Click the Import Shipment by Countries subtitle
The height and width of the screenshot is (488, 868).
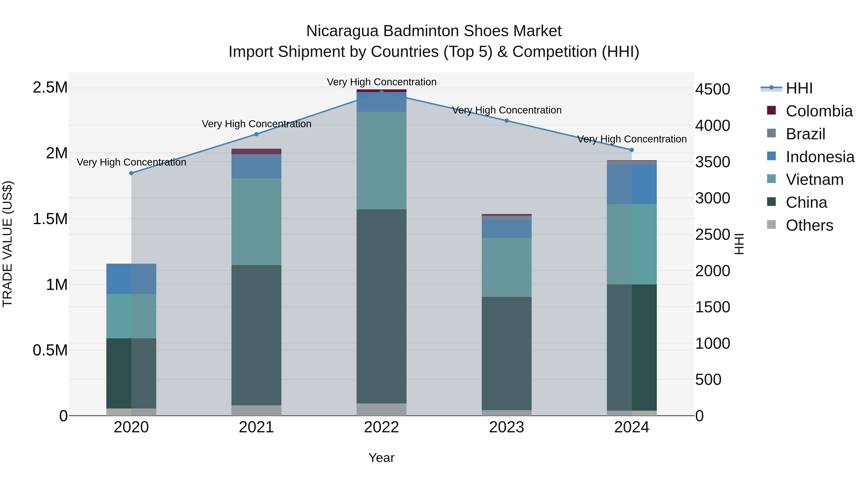434,52
